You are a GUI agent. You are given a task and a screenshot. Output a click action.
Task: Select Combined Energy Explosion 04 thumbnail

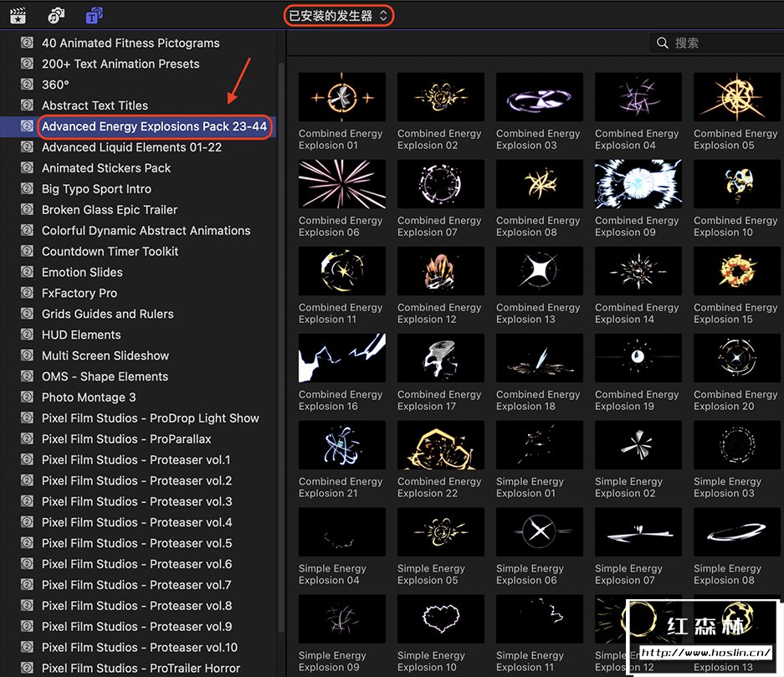click(x=638, y=97)
